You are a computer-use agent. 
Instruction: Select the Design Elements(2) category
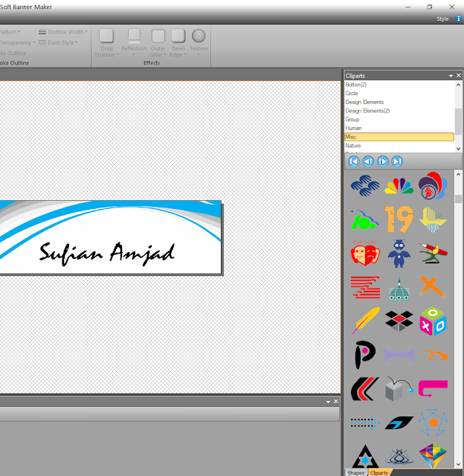(399, 111)
